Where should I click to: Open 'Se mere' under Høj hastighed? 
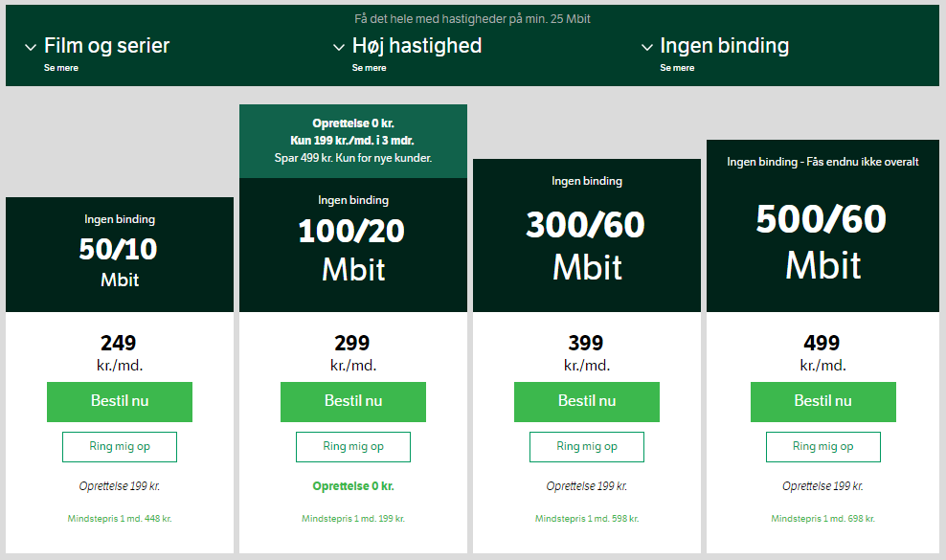(x=369, y=68)
